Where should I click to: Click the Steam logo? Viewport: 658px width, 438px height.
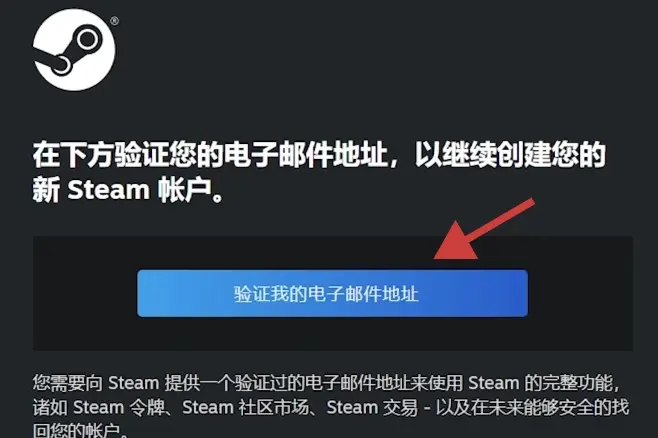click(x=74, y=50)
